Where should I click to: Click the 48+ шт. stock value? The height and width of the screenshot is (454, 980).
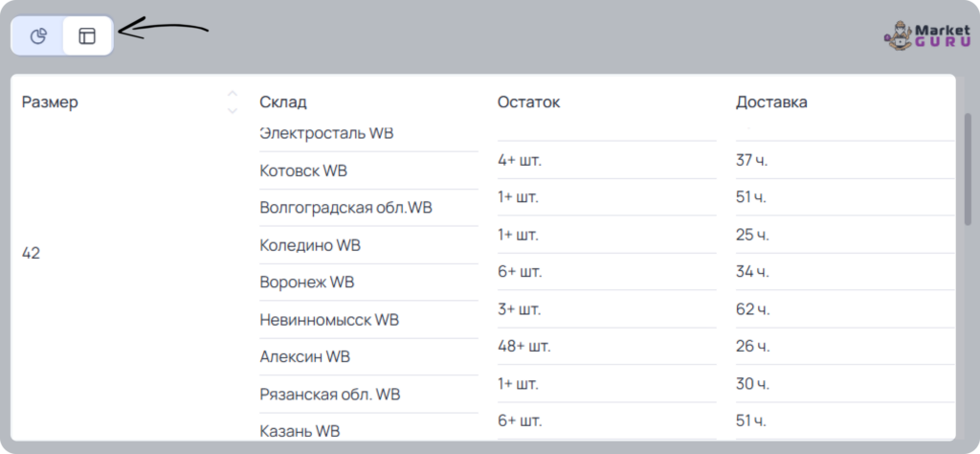tap(524, 346)
